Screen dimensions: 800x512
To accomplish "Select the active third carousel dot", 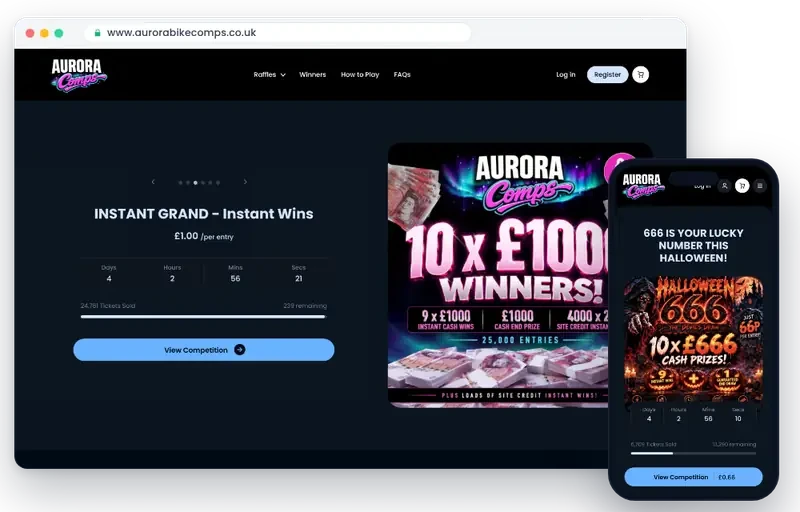I will (x=195, y=183).
